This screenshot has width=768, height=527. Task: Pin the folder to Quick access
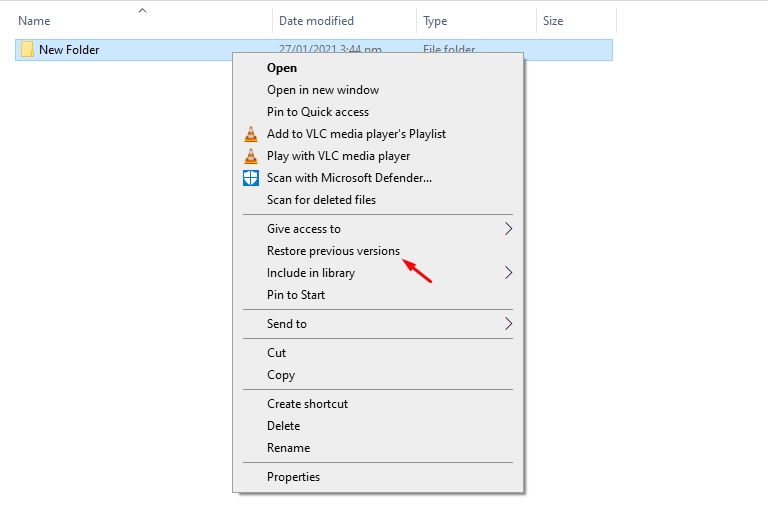pyautogui.click(x=317, y=112)
